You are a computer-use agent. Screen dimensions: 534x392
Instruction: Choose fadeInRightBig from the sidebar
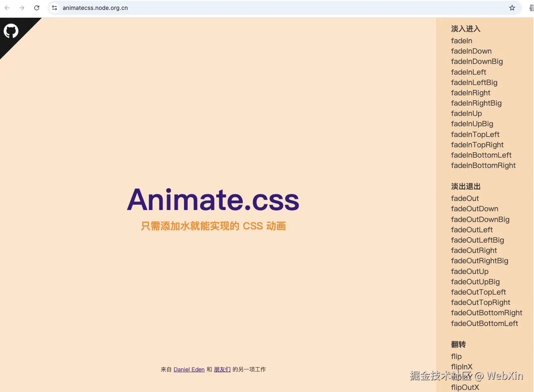pyautogui.click(x=476, y=103)
